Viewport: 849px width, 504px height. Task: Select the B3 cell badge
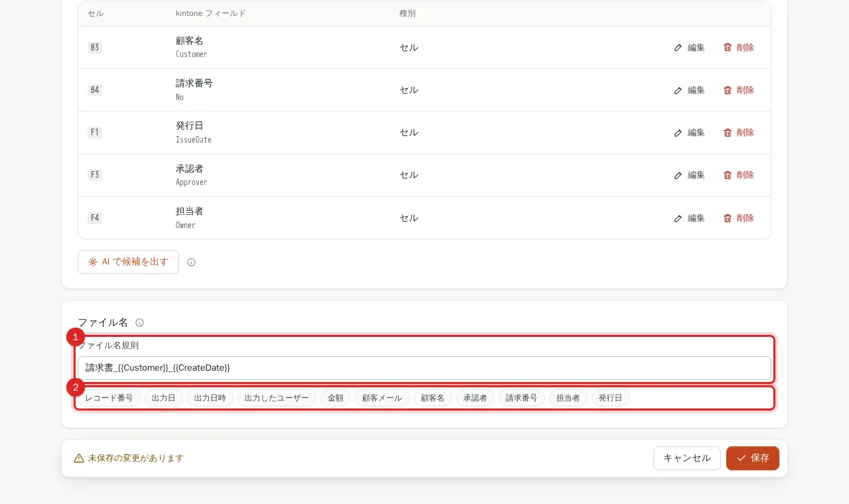(95, 48)
